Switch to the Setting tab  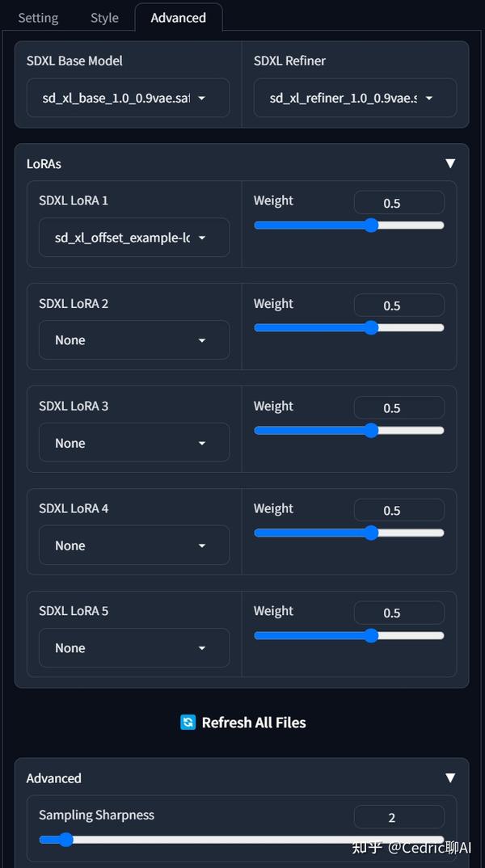38,18
